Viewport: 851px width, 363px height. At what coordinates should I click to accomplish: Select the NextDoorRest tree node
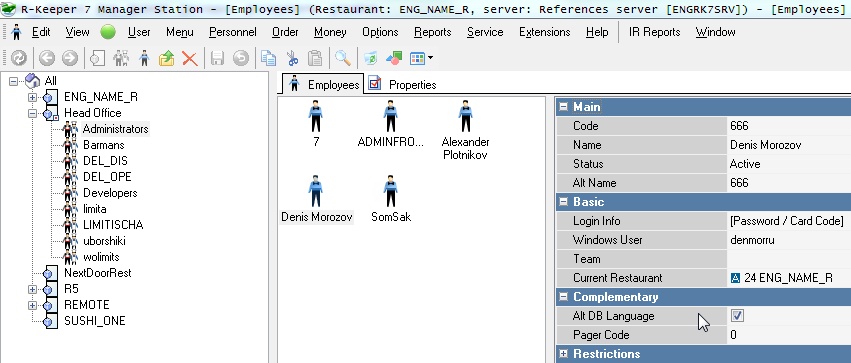click(x=98, y=273)
